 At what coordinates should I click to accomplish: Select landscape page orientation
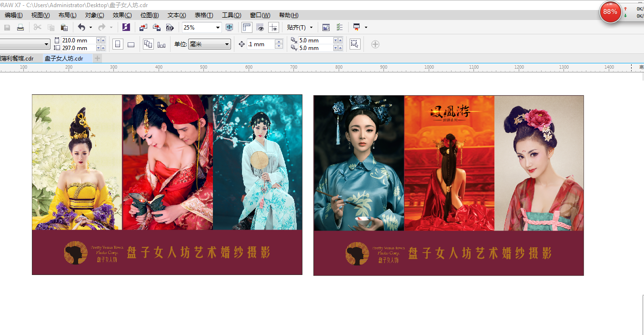click(131, 44)
